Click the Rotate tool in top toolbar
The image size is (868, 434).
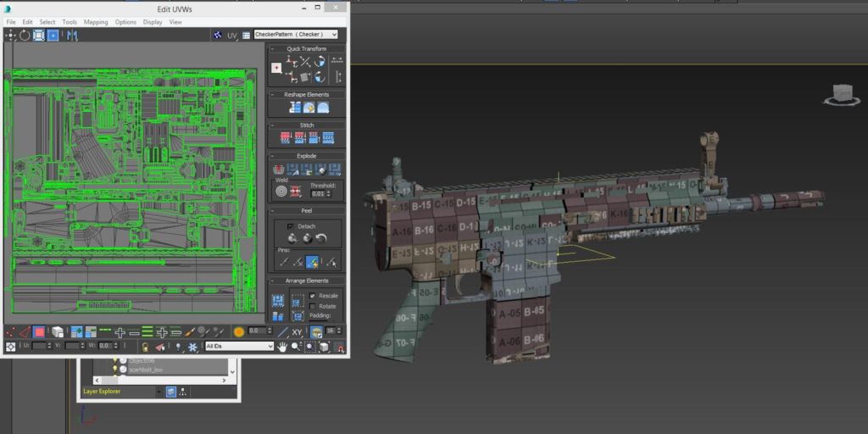25,36
